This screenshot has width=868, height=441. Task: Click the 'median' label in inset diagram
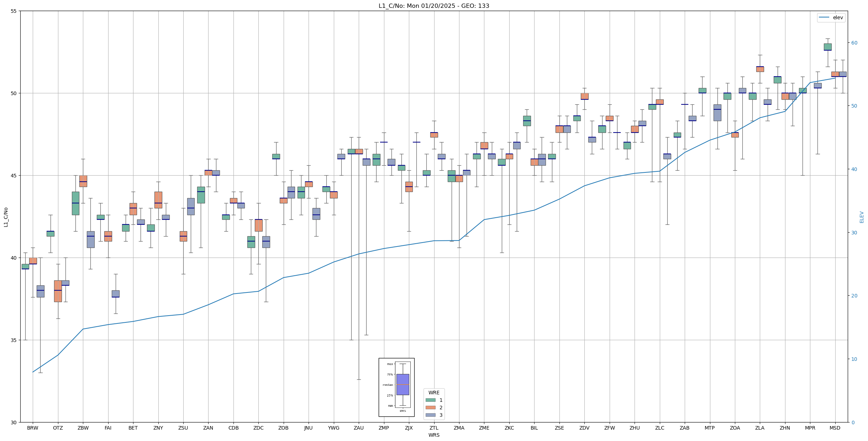click(x=388, y=385)
